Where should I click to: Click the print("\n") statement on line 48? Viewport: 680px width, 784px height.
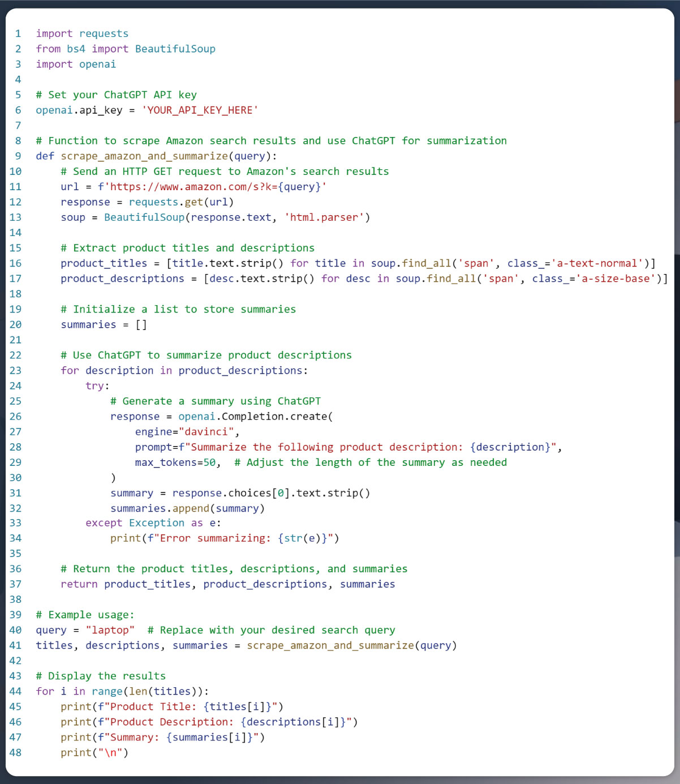94,751
